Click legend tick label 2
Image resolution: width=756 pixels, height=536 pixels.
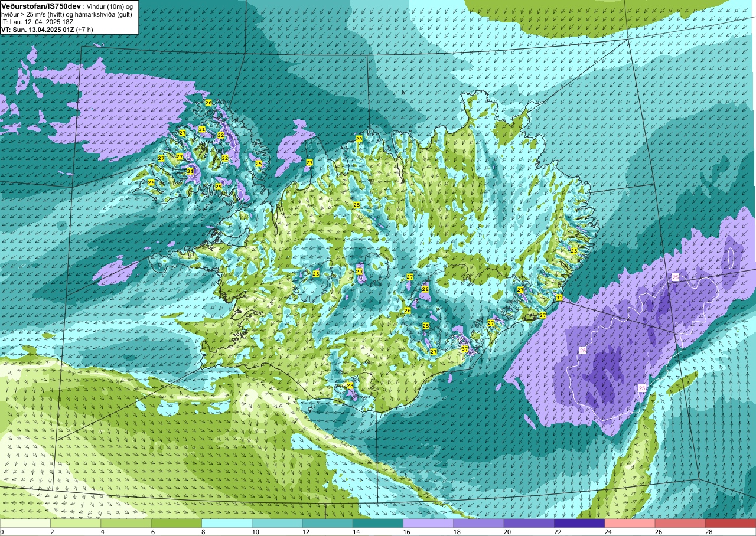coord(52,532)
